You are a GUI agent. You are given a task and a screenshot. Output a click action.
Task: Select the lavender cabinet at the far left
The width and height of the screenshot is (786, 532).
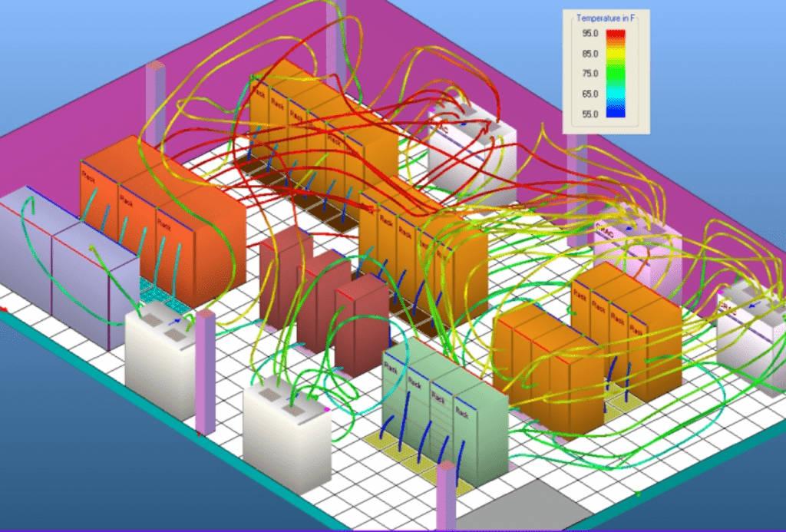[x=61, y=261]
